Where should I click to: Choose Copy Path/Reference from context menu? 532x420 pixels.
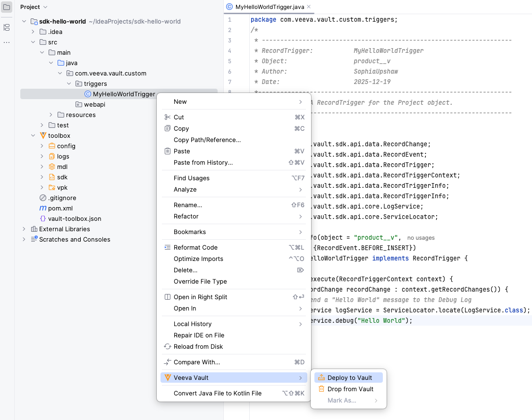tap(234, 140)
